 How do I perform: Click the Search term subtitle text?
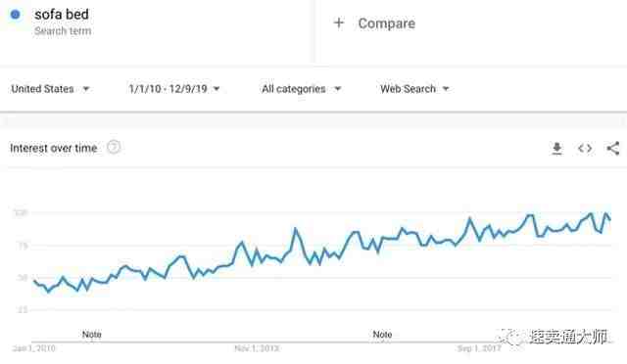point(63,30)
